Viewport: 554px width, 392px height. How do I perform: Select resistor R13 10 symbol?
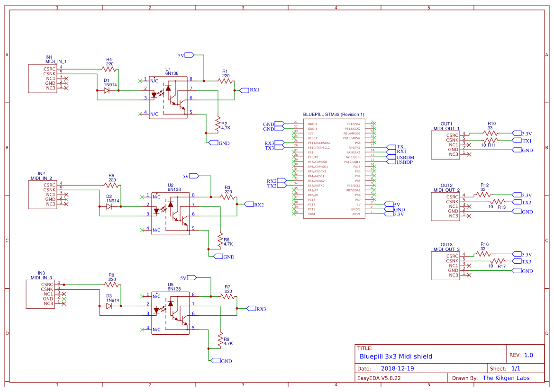pyautogui.click(x=498, y=202)
